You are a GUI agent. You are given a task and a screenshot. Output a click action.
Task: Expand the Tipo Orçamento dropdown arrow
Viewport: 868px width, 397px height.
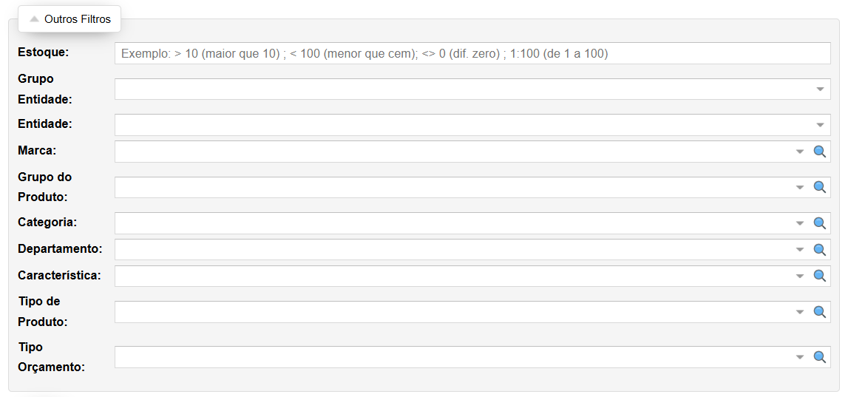[799, 357]
